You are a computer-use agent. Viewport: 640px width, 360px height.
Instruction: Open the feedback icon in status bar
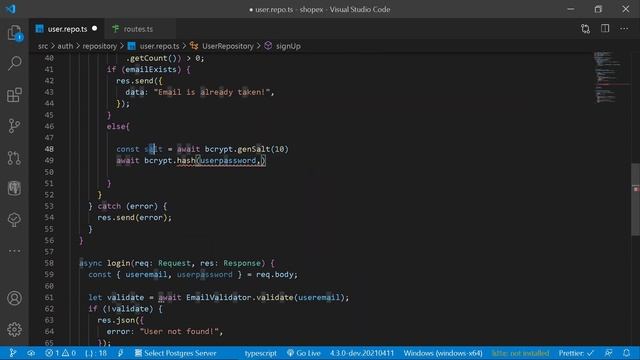pyautogui.click(x=608, y=353)
